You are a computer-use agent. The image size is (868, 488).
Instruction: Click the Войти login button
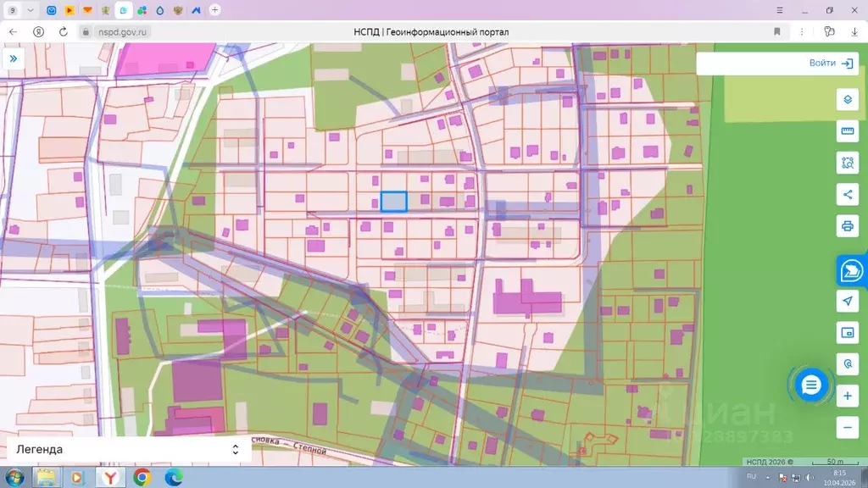831,63
